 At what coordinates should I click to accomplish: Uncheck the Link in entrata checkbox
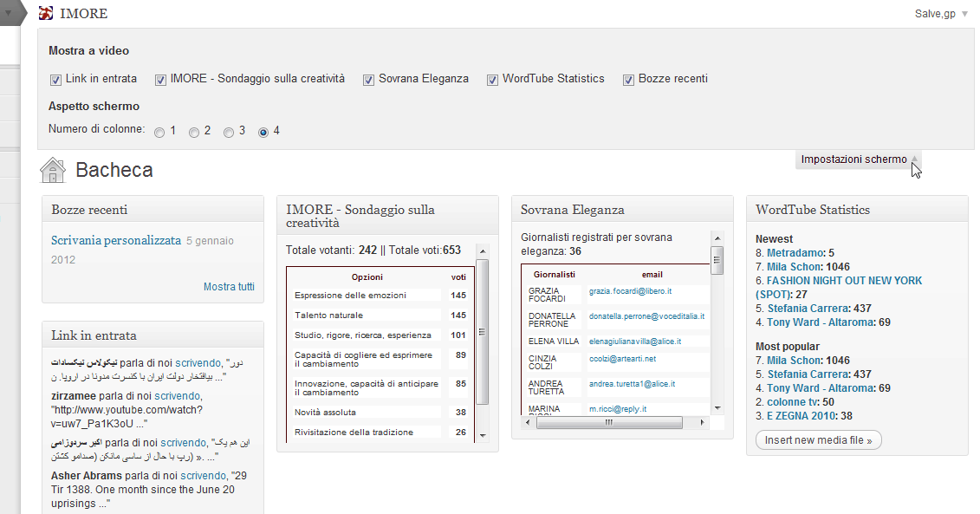[x=55, y=80]
